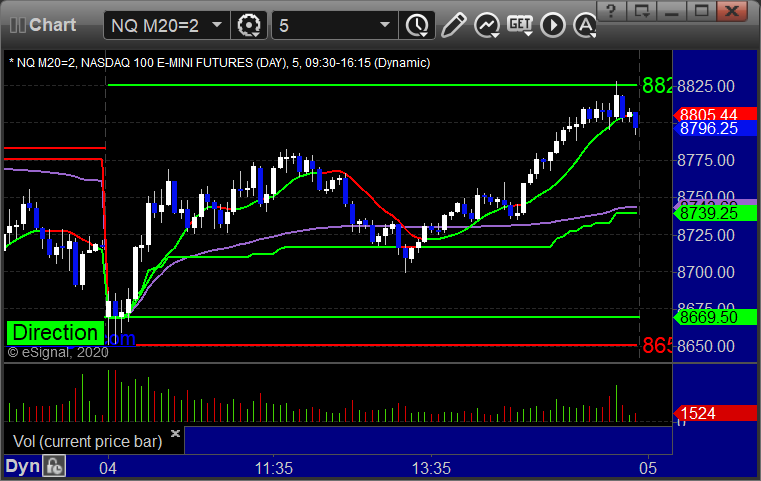This screenshot has width=761, height=481.
Task: Click the green Direction button
Action: (55, 333)
